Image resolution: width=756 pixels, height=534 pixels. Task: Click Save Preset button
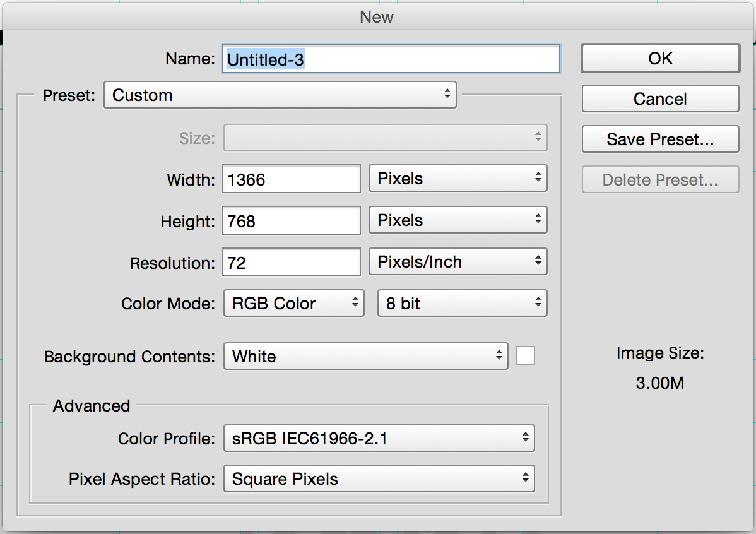point(660,139)
